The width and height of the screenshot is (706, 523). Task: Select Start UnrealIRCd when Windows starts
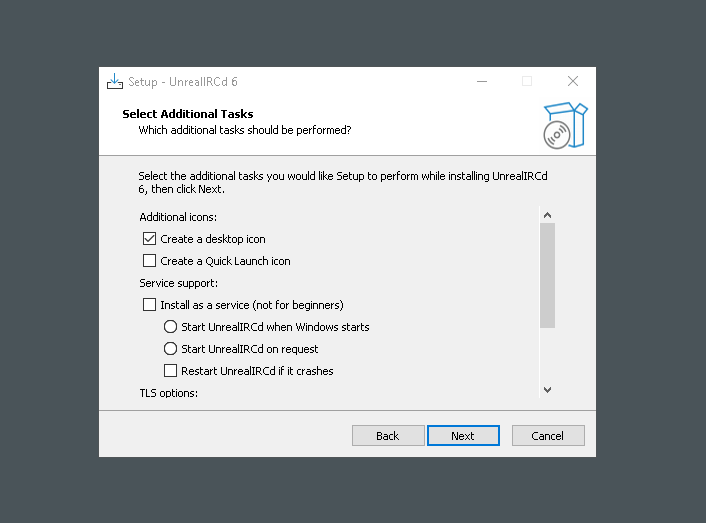tap(170, 327)
